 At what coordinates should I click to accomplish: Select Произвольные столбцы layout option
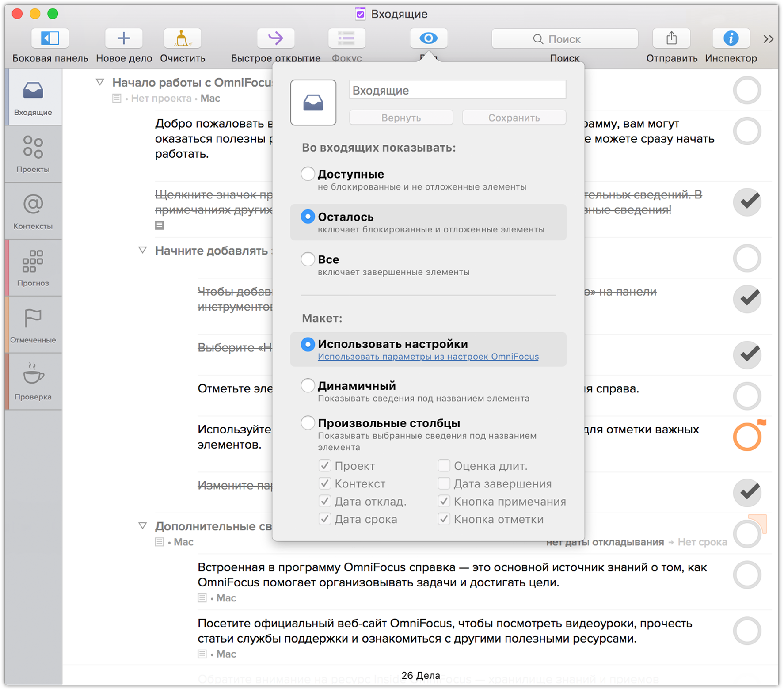(308, 423)
